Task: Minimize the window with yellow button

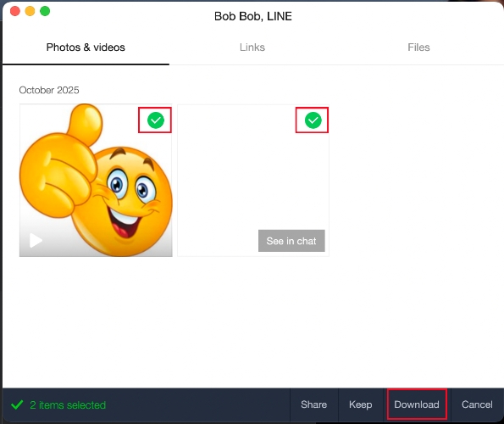Action: [30, 11]
